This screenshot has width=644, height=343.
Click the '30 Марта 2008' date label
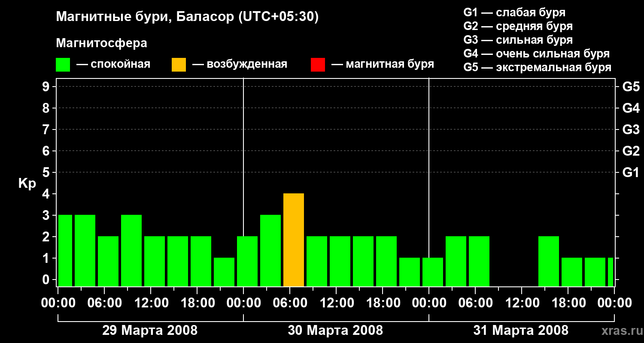coord(335,331)
